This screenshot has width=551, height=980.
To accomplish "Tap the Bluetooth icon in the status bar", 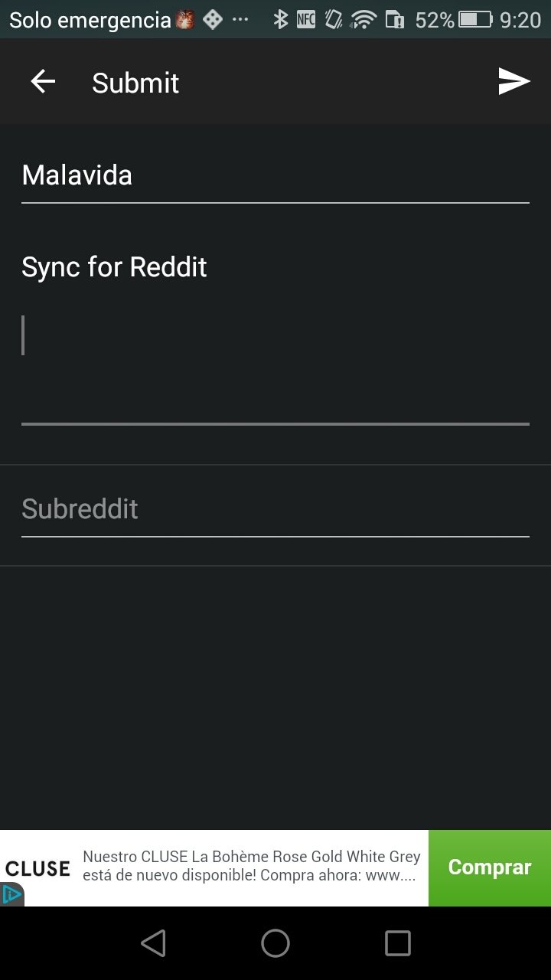I will point(281,19).
